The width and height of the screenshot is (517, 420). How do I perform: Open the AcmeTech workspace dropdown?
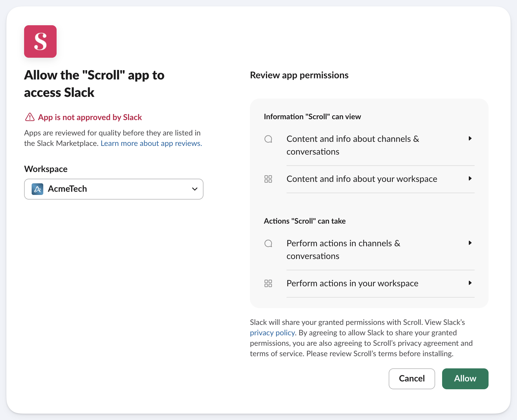pyautogui.click(x=114, y=189)
